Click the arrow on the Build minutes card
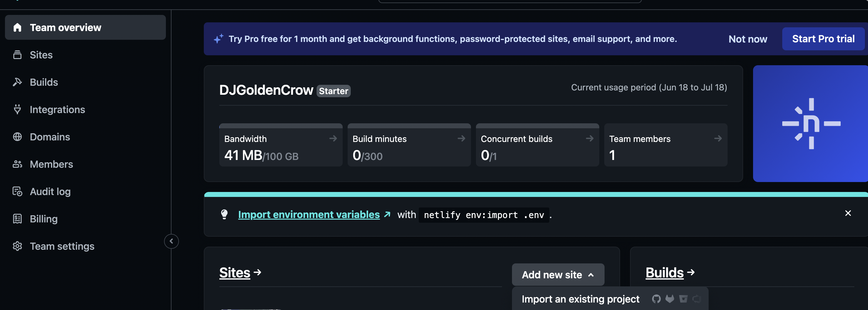Screen dimensions: 868x310 tap(461, 138)
